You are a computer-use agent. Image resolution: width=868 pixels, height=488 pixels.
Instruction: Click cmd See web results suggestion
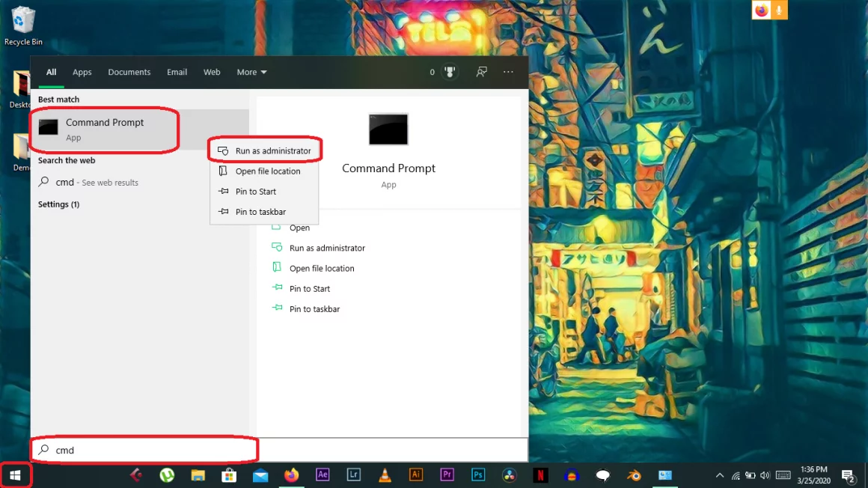139,182
